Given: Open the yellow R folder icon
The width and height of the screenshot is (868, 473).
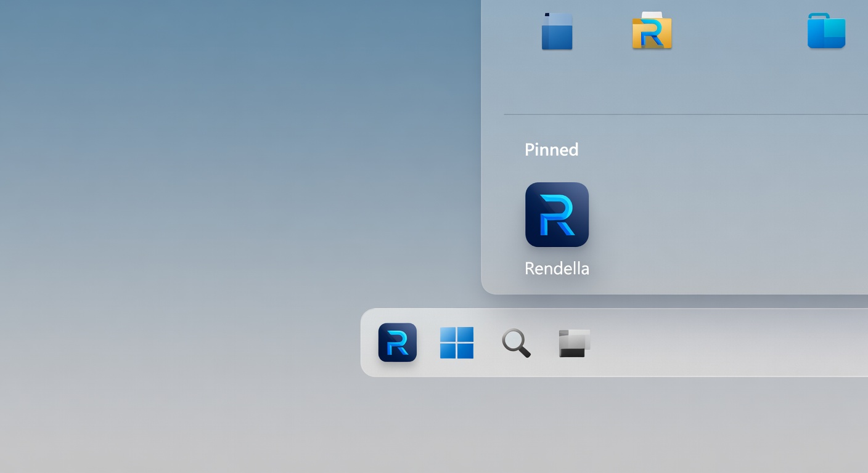Looking at the screenshot, I should pyautogui.click(x=652, y=30).
